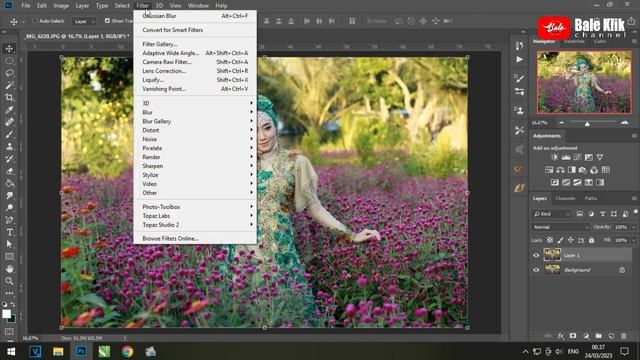Toggle the Auto-Select checkbox
Image resolution: width=640 pixels, height=360 pixels.
(35, 21)
